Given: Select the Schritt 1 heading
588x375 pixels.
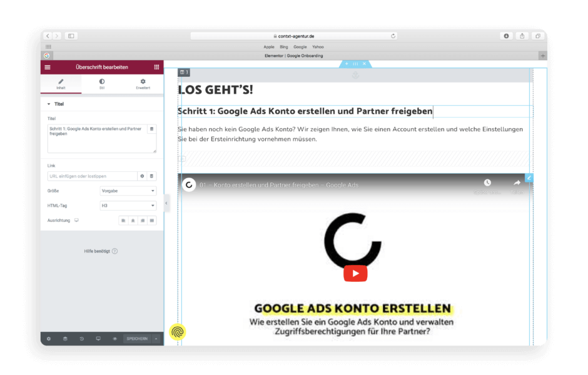Looking at the screenshot, I should tap(305, 111).
